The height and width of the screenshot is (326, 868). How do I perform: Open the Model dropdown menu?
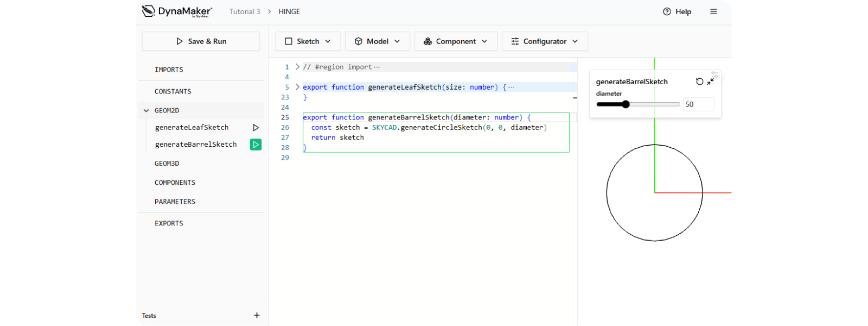(x=377, y=41)
